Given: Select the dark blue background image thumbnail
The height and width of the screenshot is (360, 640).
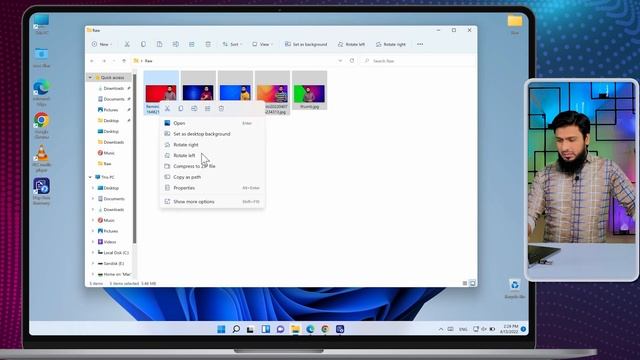Looking at the screenshot, I should tap(198, 92).
